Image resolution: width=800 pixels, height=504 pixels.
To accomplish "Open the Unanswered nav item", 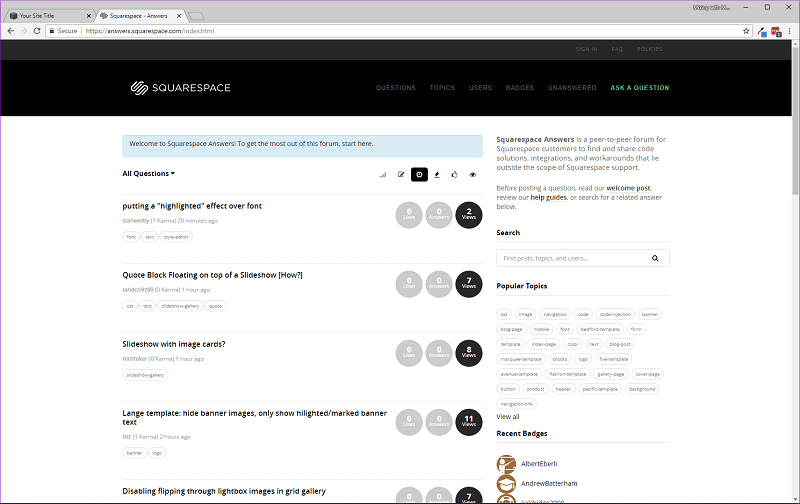I will (572, 88).
